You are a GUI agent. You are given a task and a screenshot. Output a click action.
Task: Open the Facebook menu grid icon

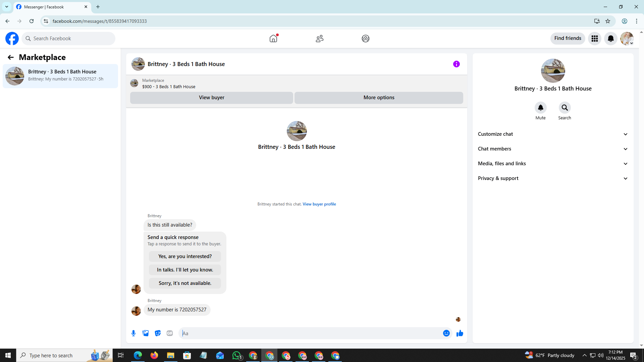pyautogui.click(x=594, y=39)
